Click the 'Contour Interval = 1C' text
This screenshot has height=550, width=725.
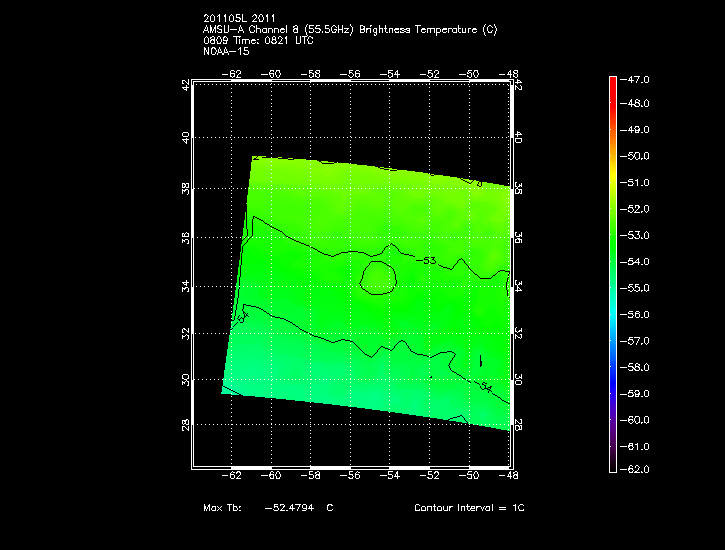(x=469, y=508)
